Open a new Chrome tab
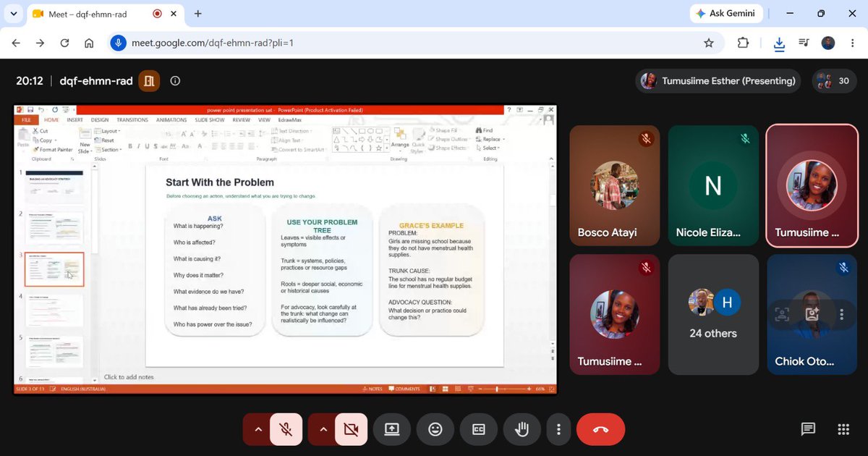 coord(198,14)
